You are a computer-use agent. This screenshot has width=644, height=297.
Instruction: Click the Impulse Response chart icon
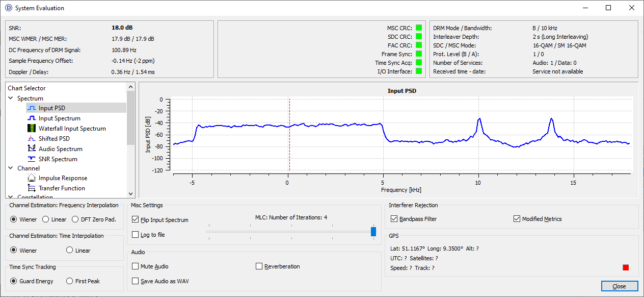pos(32,178)
